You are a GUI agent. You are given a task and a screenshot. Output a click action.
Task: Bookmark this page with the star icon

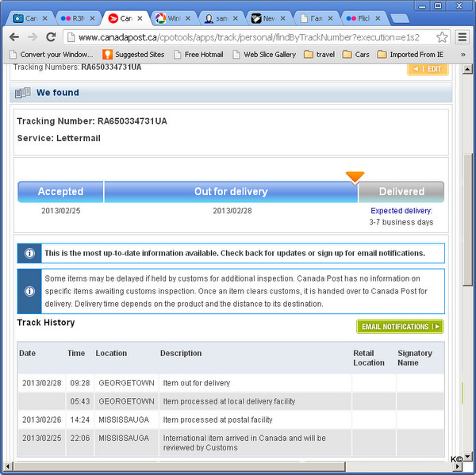442,37
